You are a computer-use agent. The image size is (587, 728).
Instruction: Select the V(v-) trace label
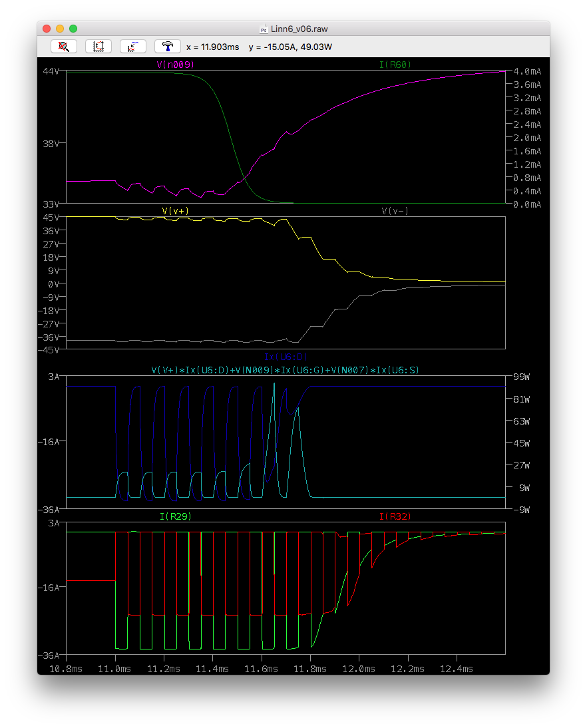click(395, 211)
